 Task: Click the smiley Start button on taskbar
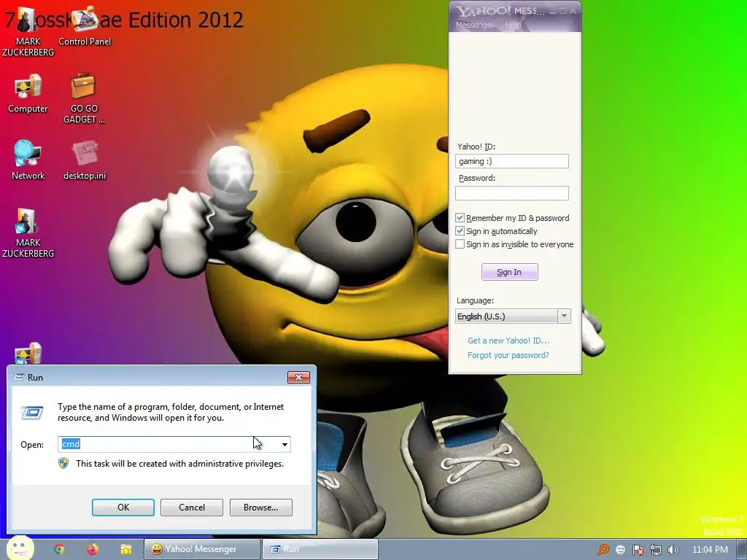tap(20, 548)
